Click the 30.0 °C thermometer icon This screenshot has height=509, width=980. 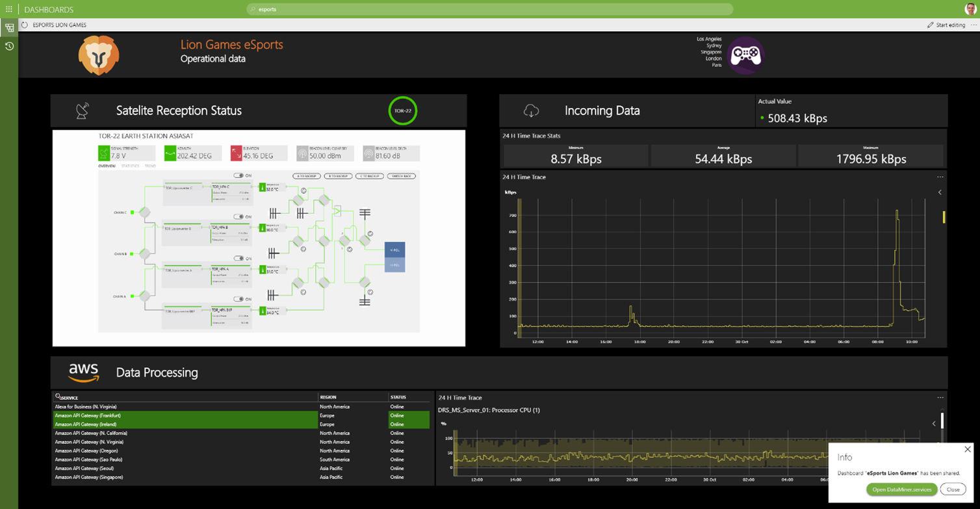pyautogui.click(x=263, y=228)
